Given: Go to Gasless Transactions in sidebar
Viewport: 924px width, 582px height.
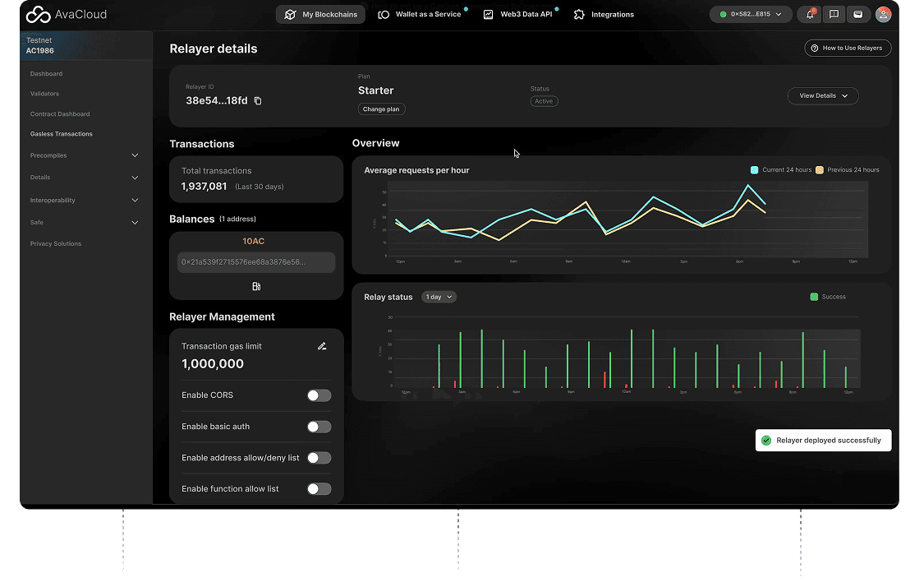Looking at the screenshot, I should (x=62, y=134).
